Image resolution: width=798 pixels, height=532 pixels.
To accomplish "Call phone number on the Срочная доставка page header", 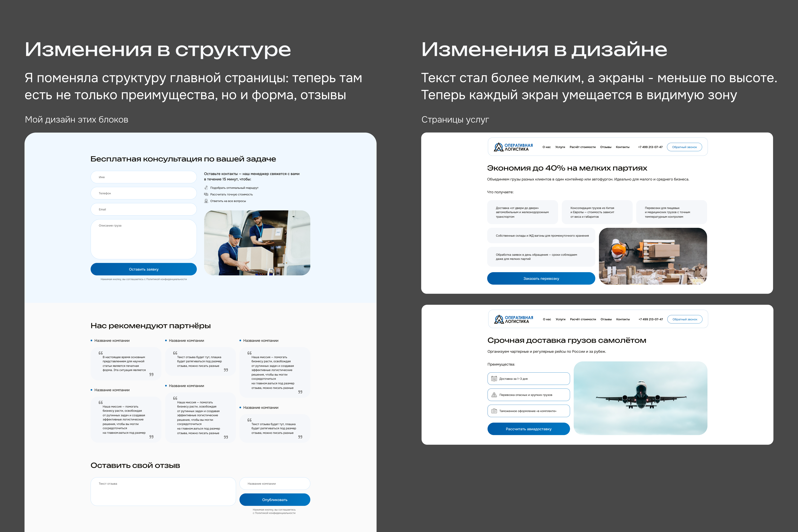I will click(650, 319).
